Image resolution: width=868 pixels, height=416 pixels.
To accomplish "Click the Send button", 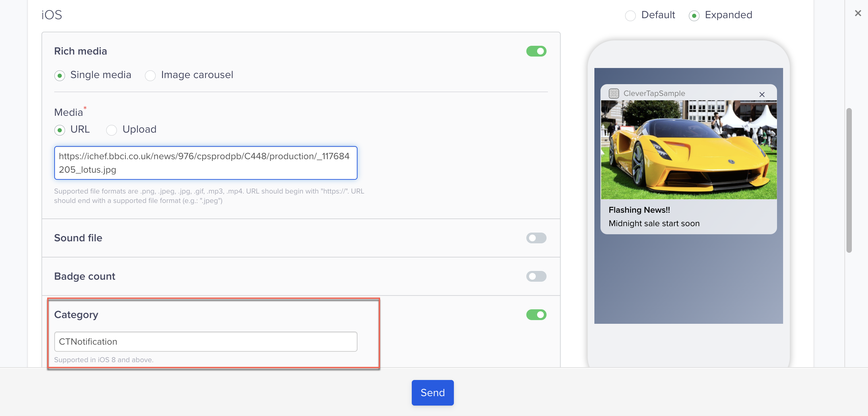I will pos(432,392).
